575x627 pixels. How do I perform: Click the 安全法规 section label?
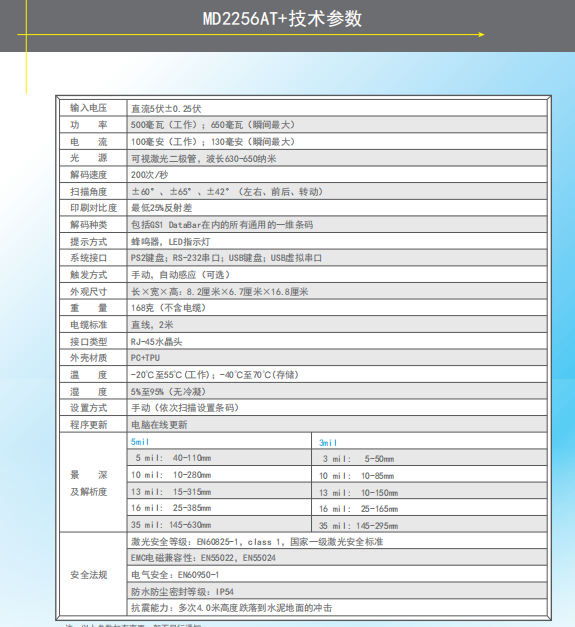click(89, 575)
